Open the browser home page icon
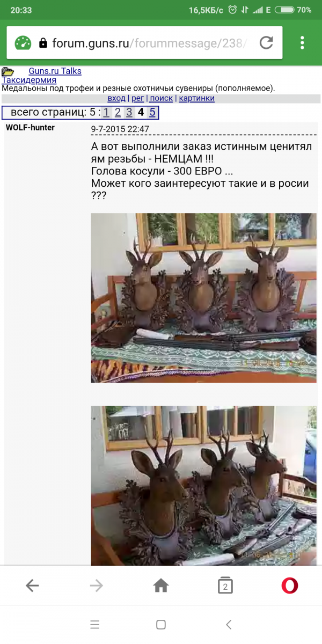 161,586
